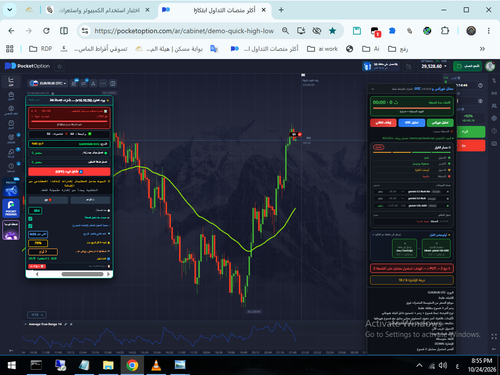
Task: Click the gift box bonus icon in header
Action: pyautogui.click(x=367, y=66)
